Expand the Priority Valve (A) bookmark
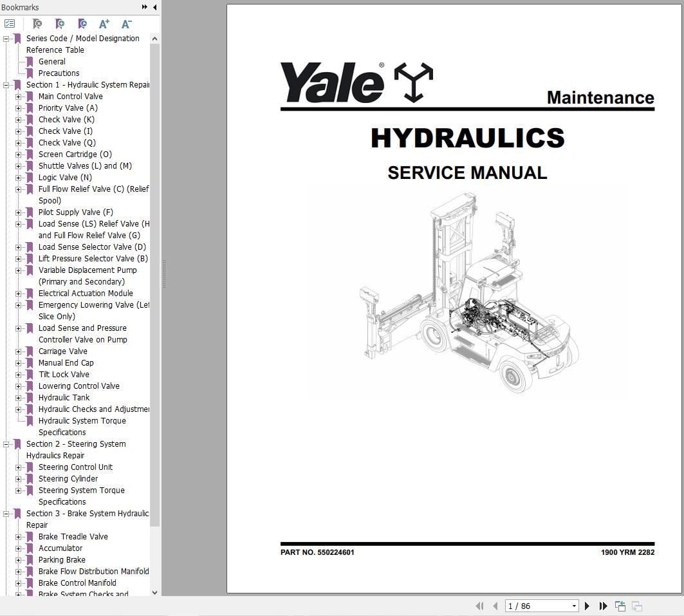 click(x=18, y=108)
